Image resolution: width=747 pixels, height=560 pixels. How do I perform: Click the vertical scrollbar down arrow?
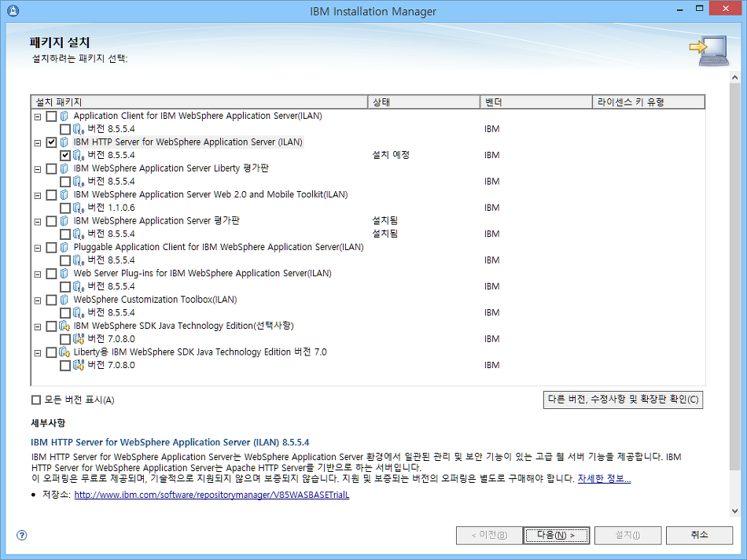pyautogui.click(x=734, y=511)
